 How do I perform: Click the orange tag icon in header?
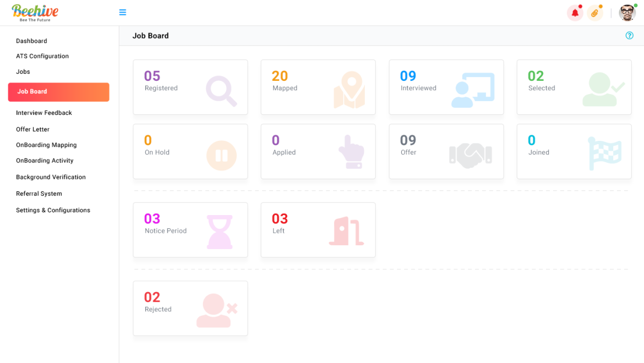(594, 13)
